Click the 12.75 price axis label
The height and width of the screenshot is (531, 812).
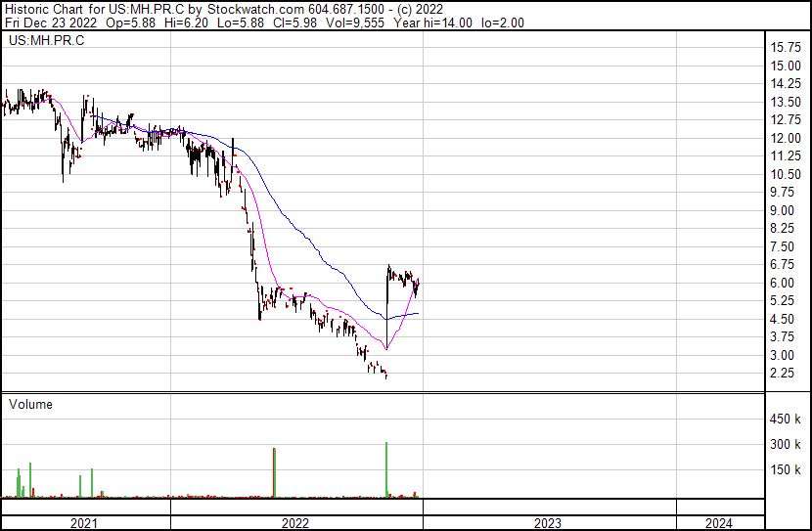(x=786, y=120)
